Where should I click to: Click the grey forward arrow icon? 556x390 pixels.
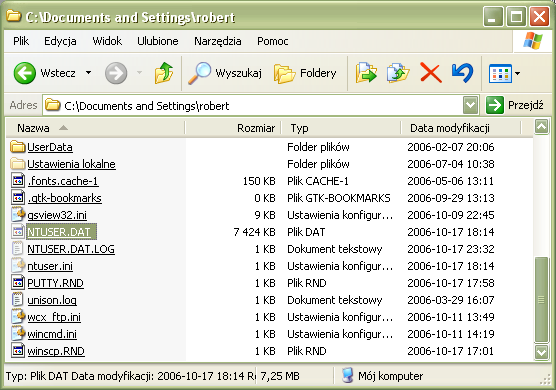point(116,73)
